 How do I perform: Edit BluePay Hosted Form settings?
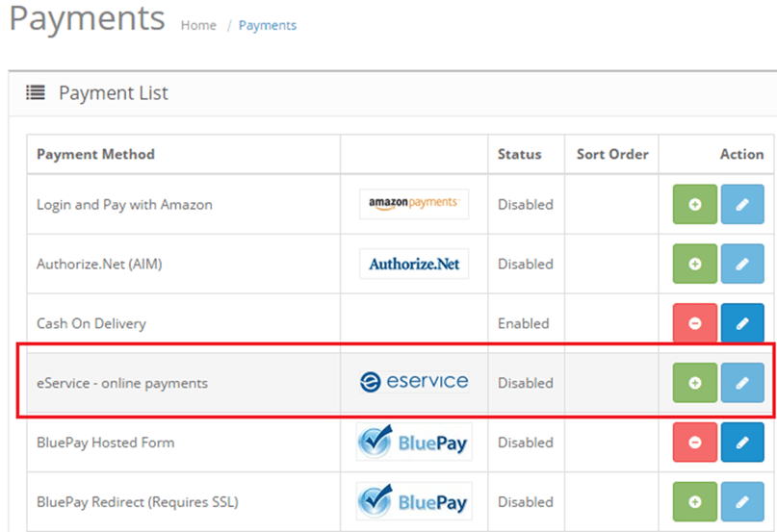pyautogui.click(x=742, y=442)
